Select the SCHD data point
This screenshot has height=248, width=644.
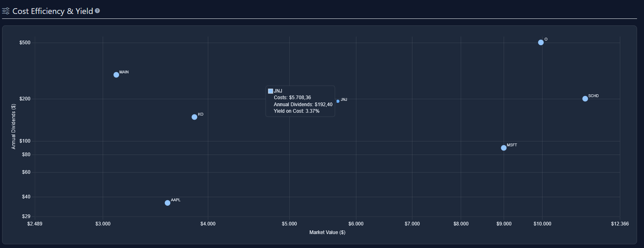[x=585, y=99]
